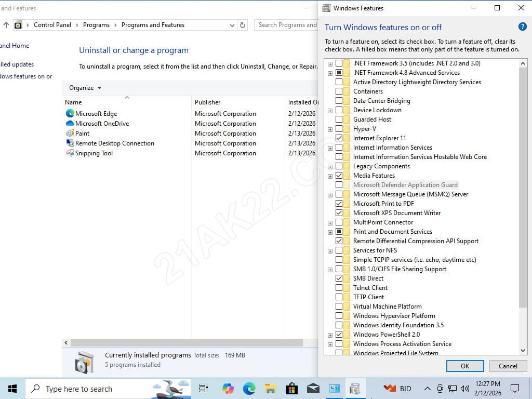Viewport: 532px width, 399px height.
Task: Open Microsoft Store from the taskbar
Action: click(x=291, y=389)
